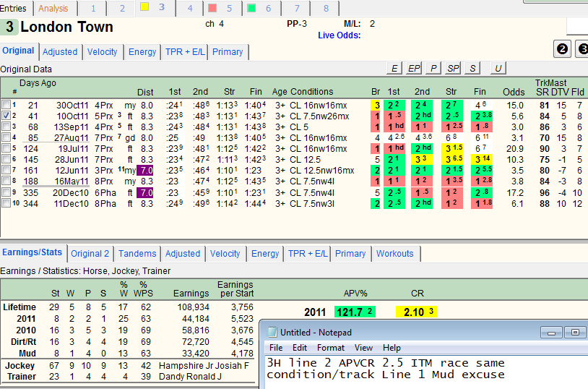Click red color marker on tab 5

pos(212,8)
